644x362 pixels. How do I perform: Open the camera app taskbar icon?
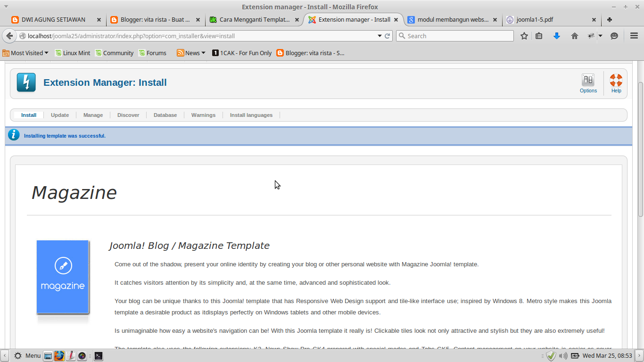(x=82, y=356)
